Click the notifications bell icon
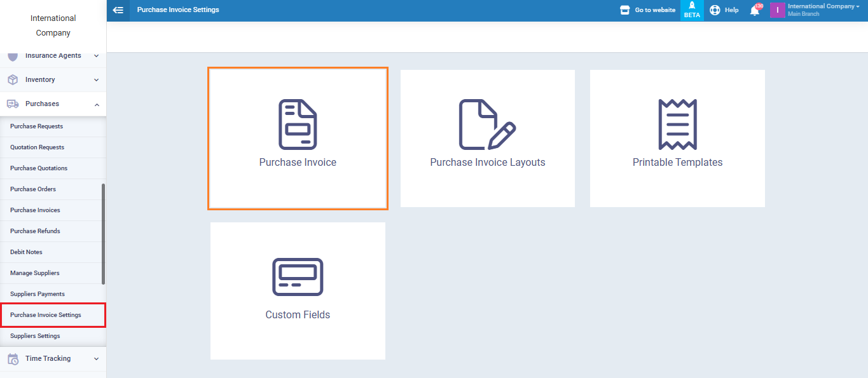Viewport: 868px width, 378px height. [x=755, y=11]
